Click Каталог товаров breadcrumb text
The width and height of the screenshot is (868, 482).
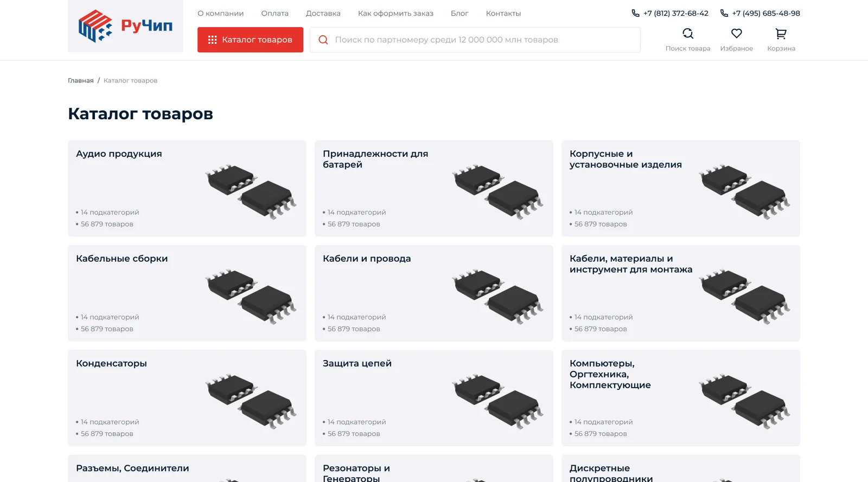(130, 80)
